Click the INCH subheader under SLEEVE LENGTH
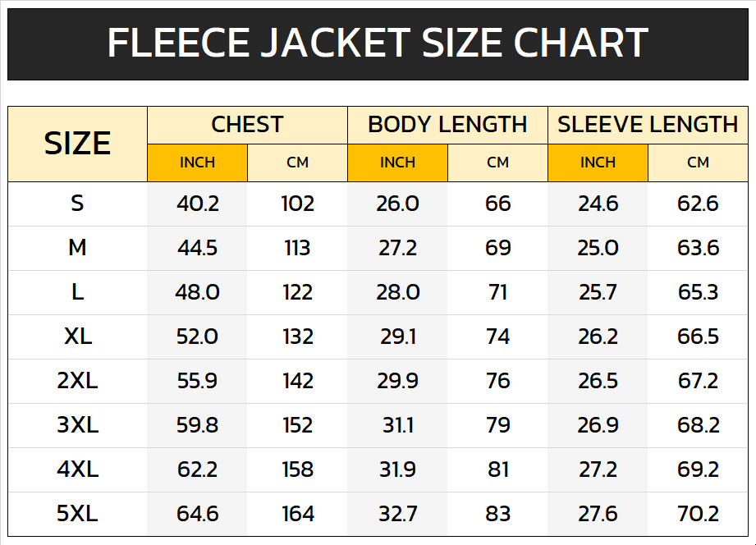The image size is (756, 545). coord(598,163)
